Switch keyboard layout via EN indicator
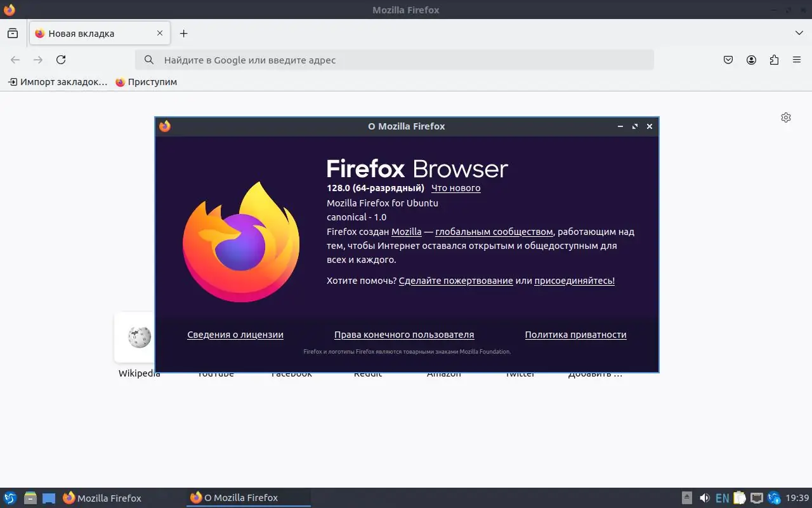Screen dimensions: 812x508 [722, 498]
